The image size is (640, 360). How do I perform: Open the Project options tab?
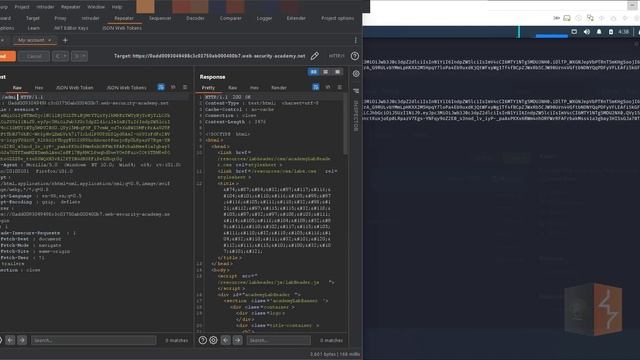click(x=338, y=18)
